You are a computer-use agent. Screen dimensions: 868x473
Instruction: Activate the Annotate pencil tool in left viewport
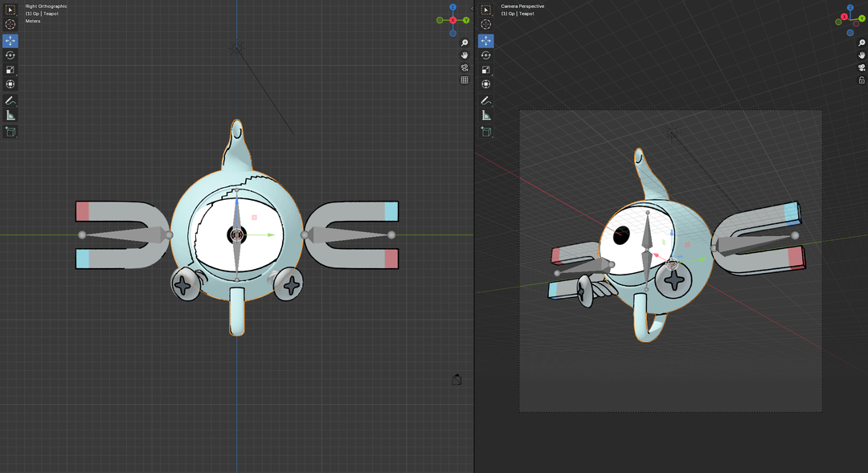coord(10,100)
